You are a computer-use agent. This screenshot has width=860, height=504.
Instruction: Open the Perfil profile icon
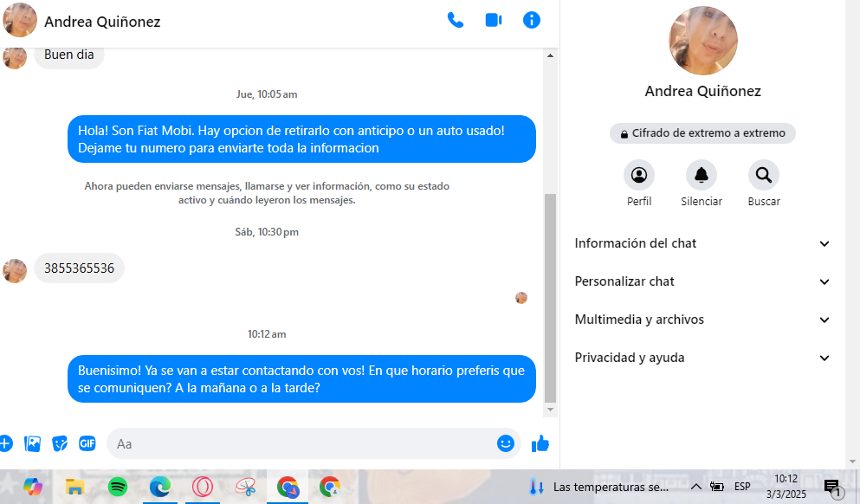pyautogui.click(x=639, y=175)
